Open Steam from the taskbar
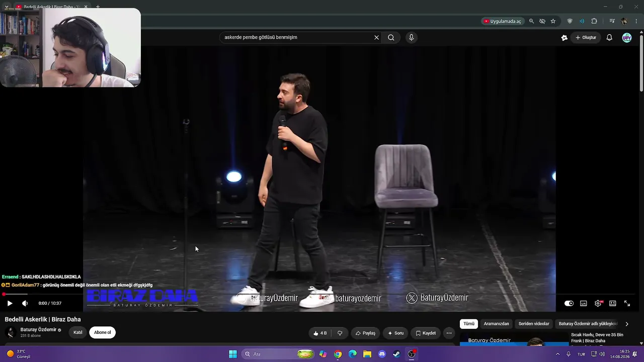644x362 pixels. pyautogui.click(x=397, y=354)
